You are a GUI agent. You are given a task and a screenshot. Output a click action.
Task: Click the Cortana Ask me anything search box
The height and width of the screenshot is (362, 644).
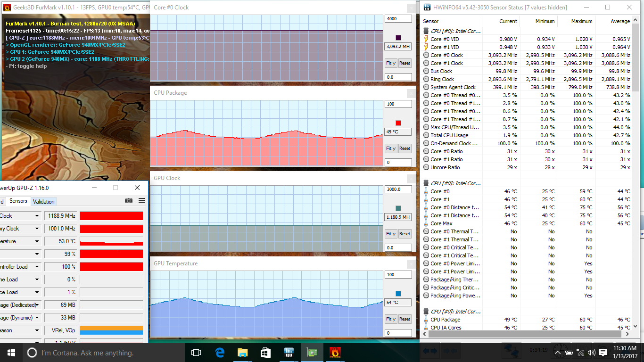click(104, 353)
